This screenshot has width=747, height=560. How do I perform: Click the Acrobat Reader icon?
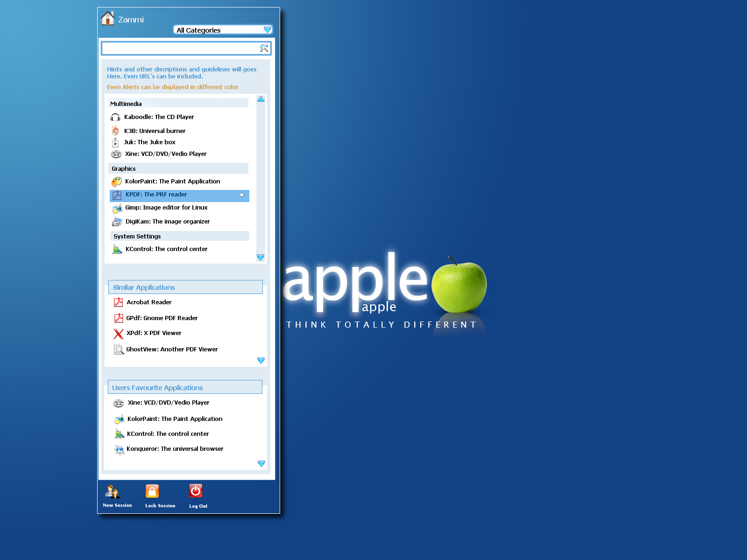[119, 302]
